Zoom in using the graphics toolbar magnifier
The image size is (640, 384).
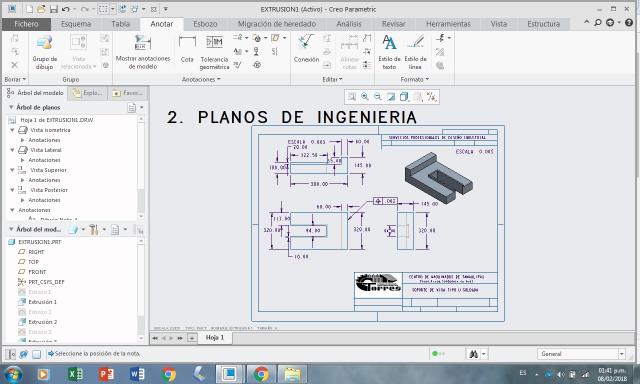point(364,97)
